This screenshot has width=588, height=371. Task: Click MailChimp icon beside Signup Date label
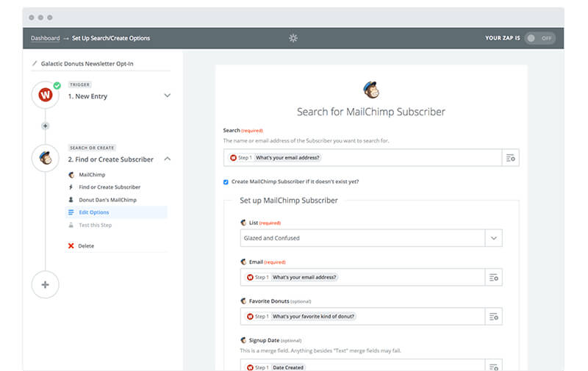[243, 340]
